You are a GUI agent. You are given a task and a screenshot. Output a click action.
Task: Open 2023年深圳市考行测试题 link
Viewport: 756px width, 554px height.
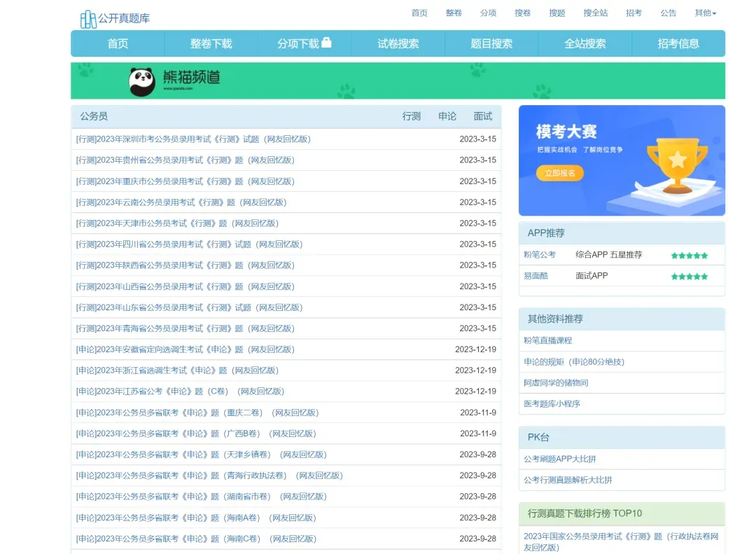coord(193,139)
